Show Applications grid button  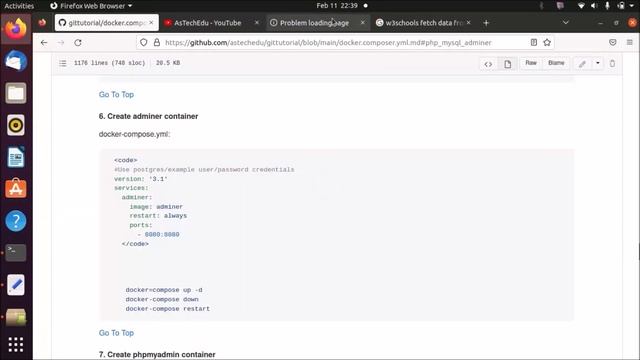click(16, 344)
